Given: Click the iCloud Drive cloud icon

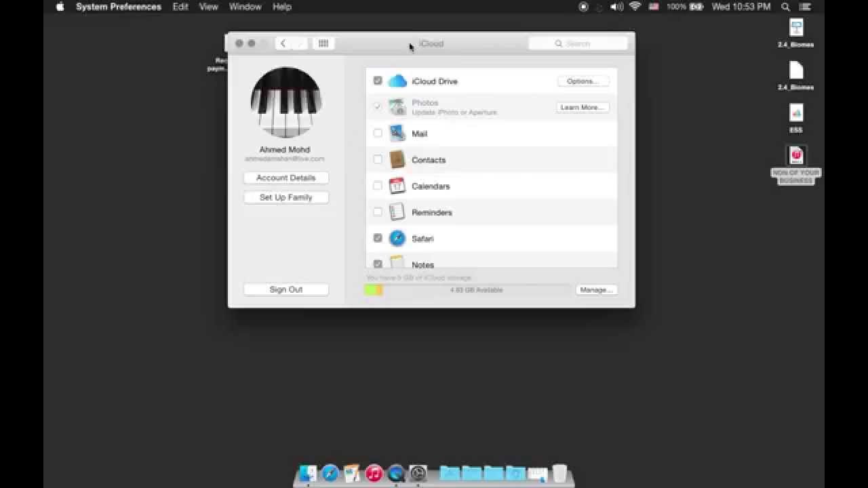Looking at the screenshot, I should click(x=397, y=81).
